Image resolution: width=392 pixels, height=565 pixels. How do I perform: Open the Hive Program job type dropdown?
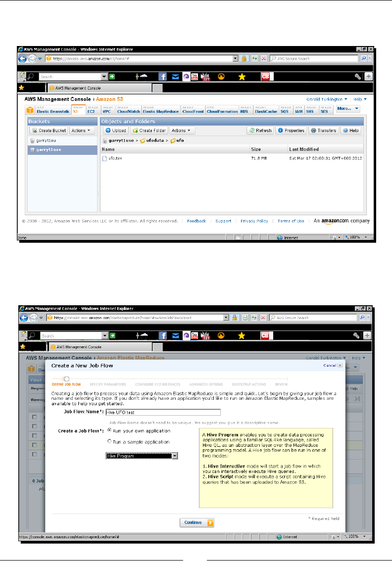(142, 456)
